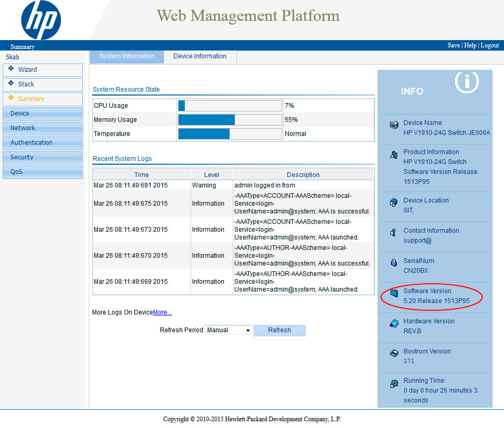The image size is (504, 428).
Task: Click log time Mar 26 08:11:49:673 2015
Action: [x=131, y=230]
